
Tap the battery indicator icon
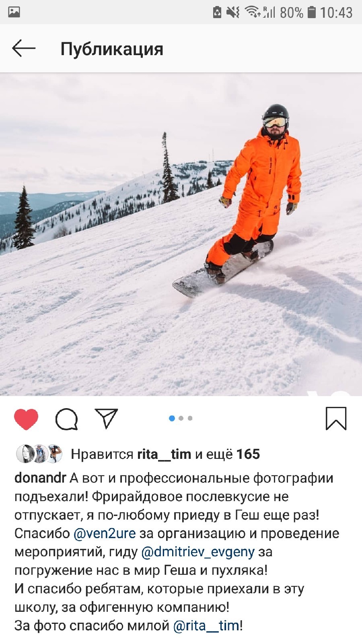pyautogui.click(x=312, y=12)
